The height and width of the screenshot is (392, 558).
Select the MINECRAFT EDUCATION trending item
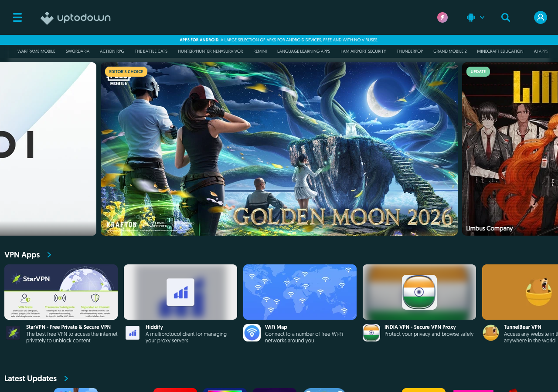coord(500,51)
